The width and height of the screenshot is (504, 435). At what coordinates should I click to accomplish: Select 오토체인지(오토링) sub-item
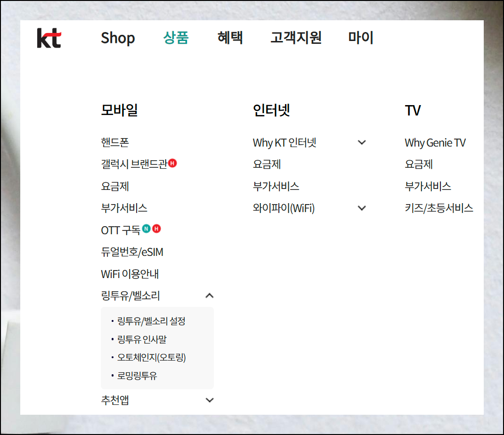(151, 357)
